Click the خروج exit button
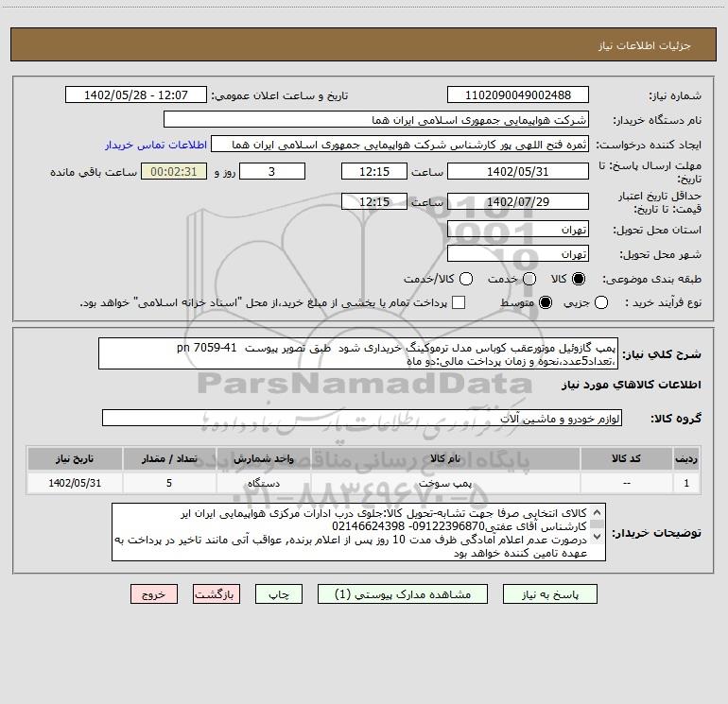 click(x=154, y=594)
